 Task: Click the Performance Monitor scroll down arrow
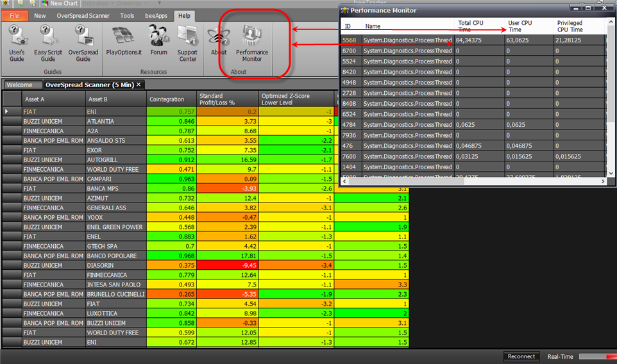pos(611,173)
